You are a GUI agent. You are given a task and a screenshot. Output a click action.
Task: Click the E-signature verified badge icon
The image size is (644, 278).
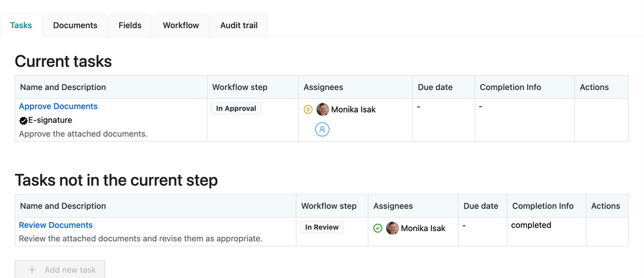pyautogui.click(x=23, y=120)
